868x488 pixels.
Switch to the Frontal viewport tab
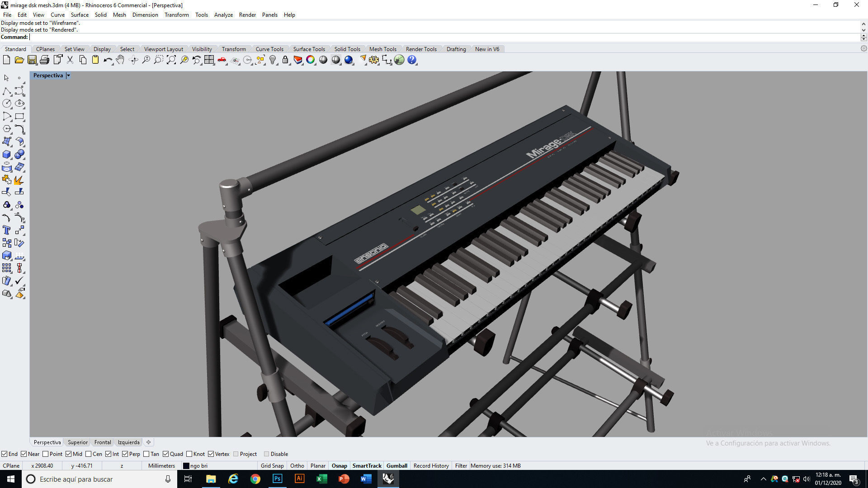point(103,442)
